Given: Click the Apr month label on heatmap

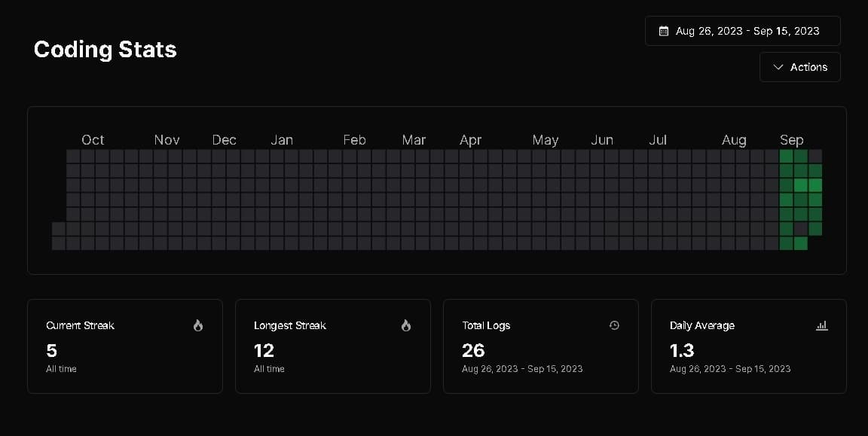Looking at the screenshot, I should point(471,140).
